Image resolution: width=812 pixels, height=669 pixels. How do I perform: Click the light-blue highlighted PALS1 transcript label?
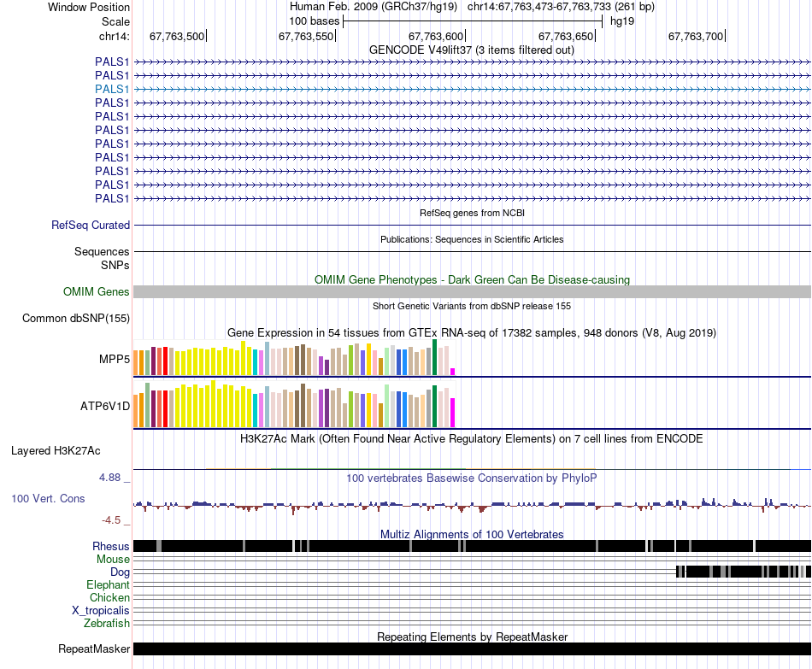[x=112, y=89]
